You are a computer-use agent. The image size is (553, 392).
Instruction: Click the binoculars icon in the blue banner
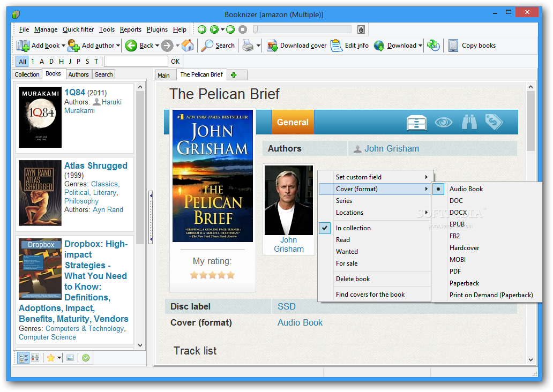[469, 122]
